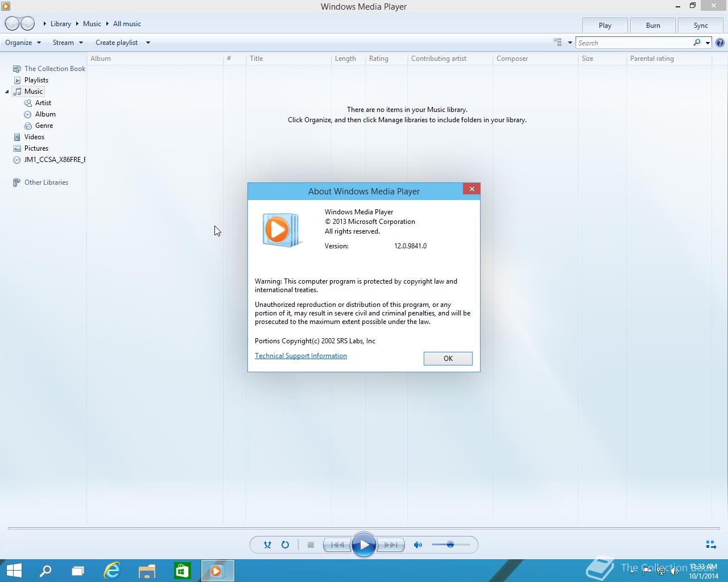Open The Collection Book library icon
728x582 pixels.
pyautogui.click(x=17, y=69)
